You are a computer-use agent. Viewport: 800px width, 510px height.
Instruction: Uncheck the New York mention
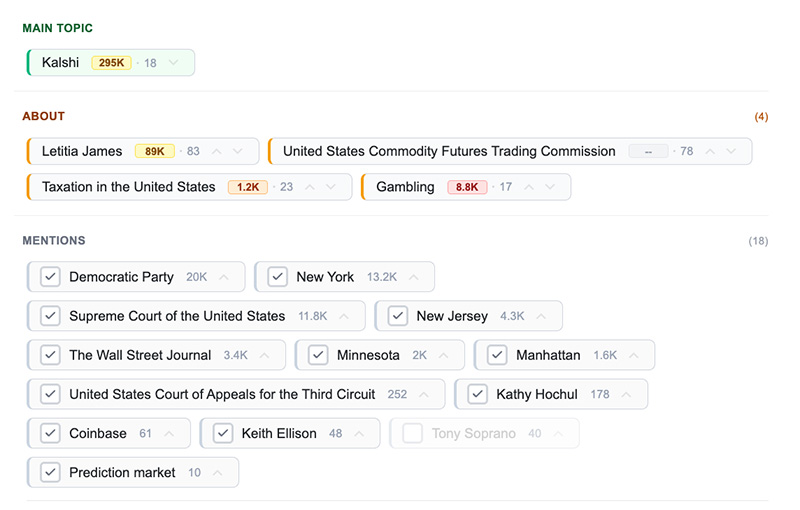point(278,277)
